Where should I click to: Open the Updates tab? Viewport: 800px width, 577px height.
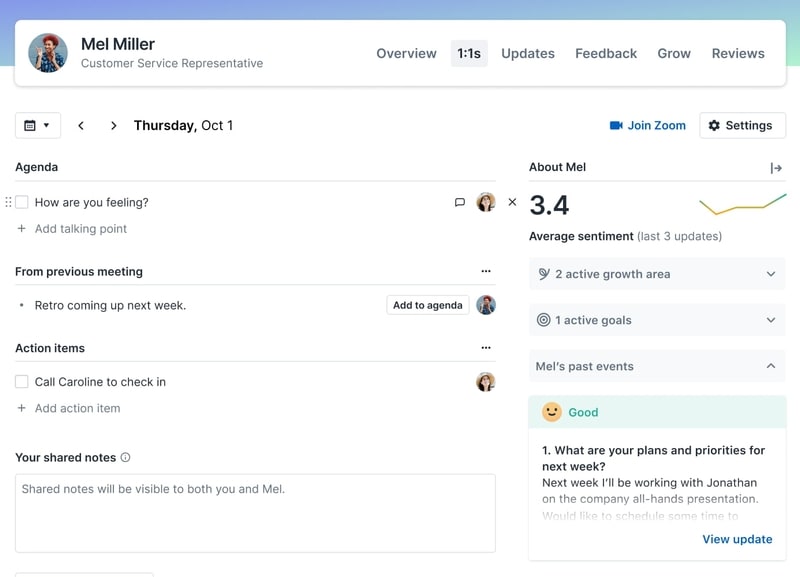pyautogui.click(x=528, y=54)
